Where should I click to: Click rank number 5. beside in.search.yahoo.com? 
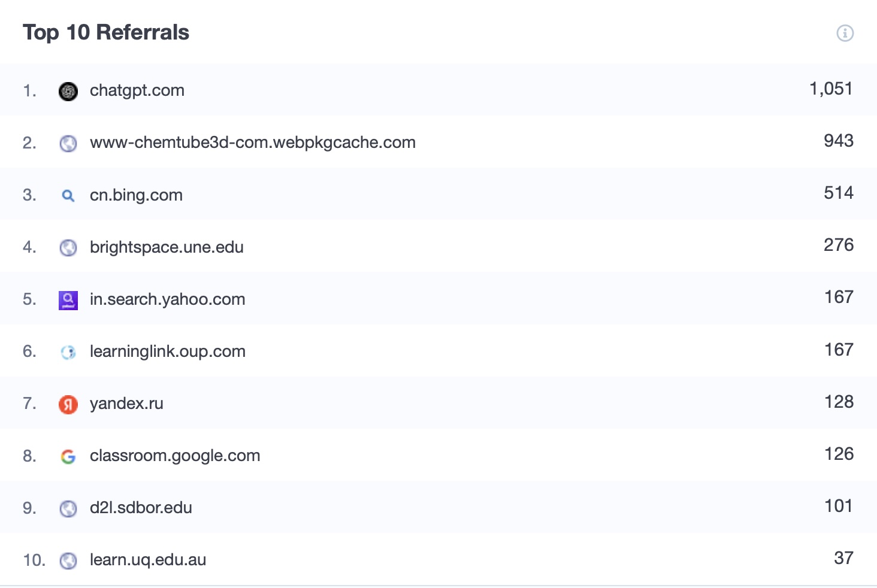tap(30, 299)
